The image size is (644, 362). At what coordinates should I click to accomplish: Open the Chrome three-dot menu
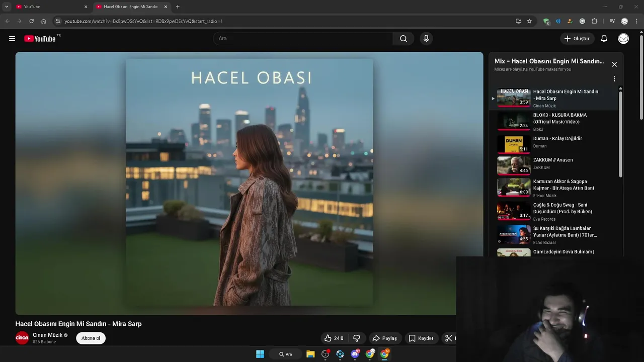pos(637,21)
